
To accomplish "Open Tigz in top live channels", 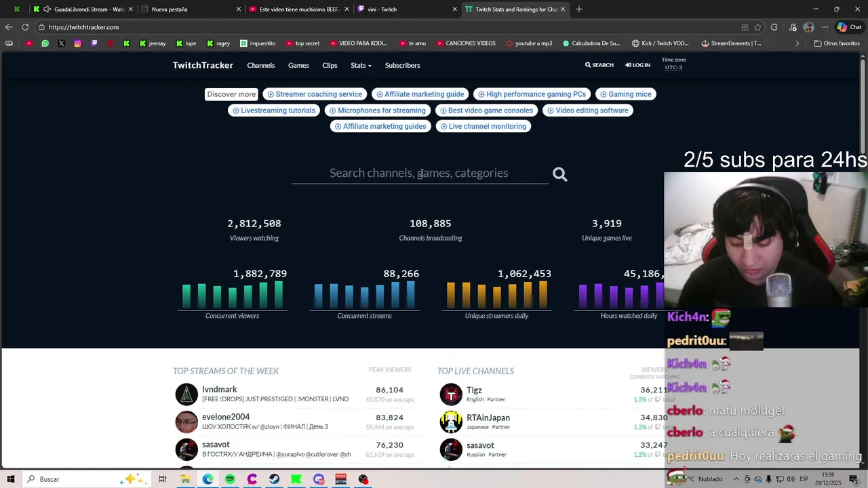I will [474, 390].
